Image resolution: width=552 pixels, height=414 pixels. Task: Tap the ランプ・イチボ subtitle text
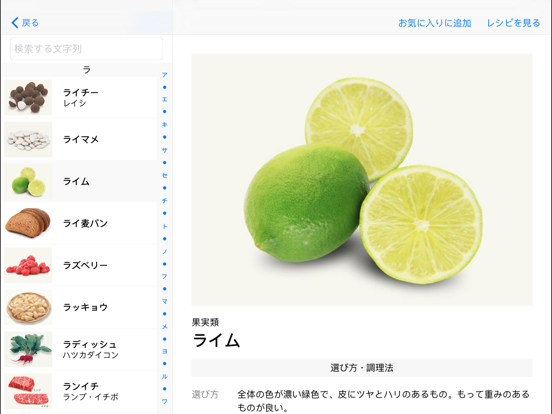coord(90,397)
